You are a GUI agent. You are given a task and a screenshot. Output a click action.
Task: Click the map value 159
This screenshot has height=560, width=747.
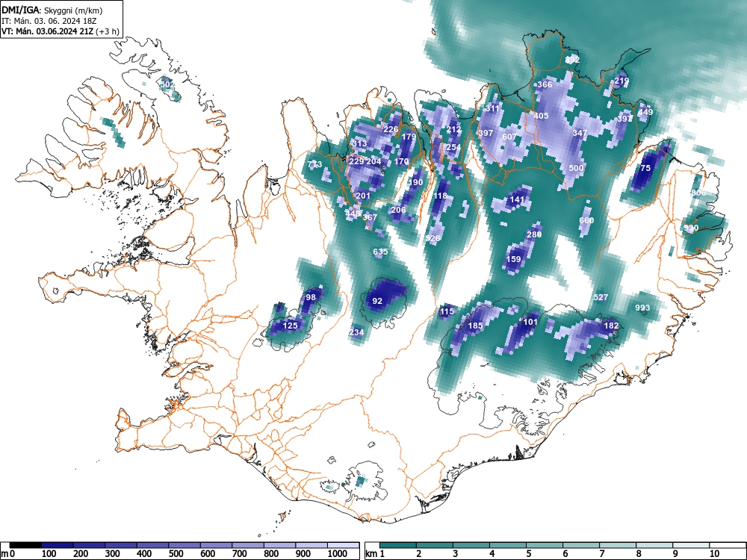point(513,259)
